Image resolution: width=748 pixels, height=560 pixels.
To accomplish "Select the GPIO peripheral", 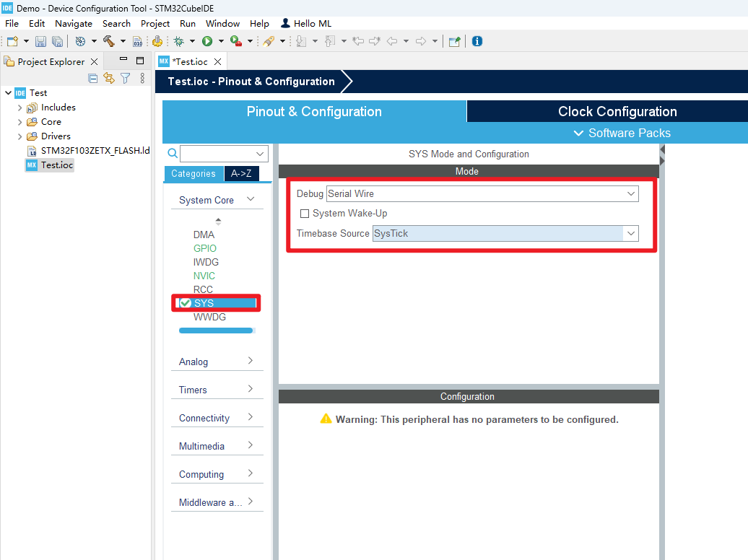I will coord(204,248).
